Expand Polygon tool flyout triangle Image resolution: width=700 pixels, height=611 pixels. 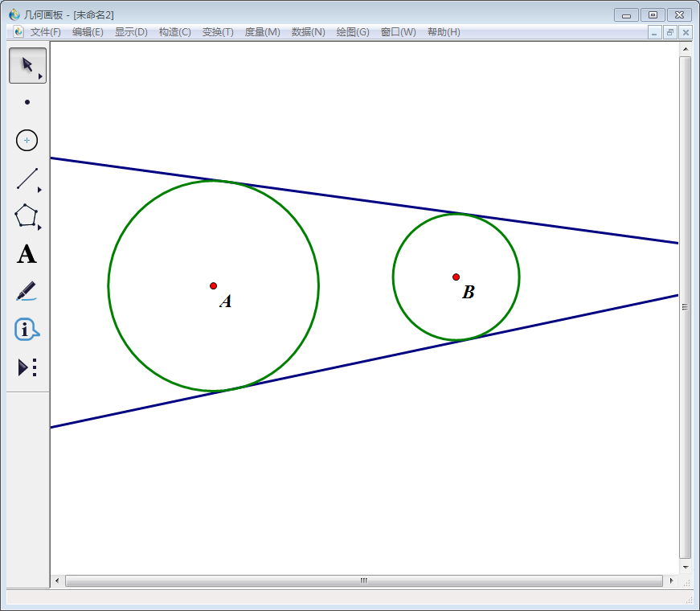coord(39,228)
